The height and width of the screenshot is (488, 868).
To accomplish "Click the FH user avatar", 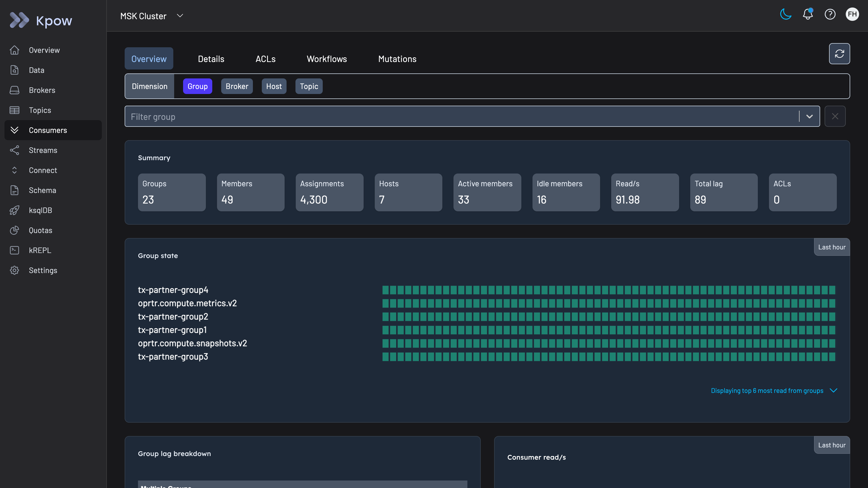I will click(x=852, y=14).
